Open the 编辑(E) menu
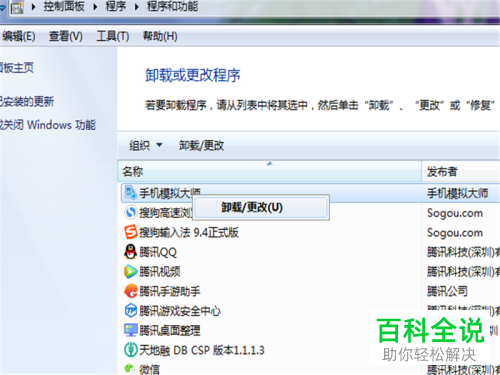 (19, 36)
